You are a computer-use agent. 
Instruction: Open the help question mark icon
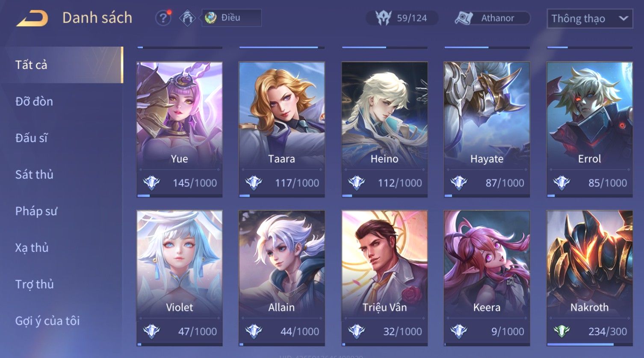(x=163, y=18)
